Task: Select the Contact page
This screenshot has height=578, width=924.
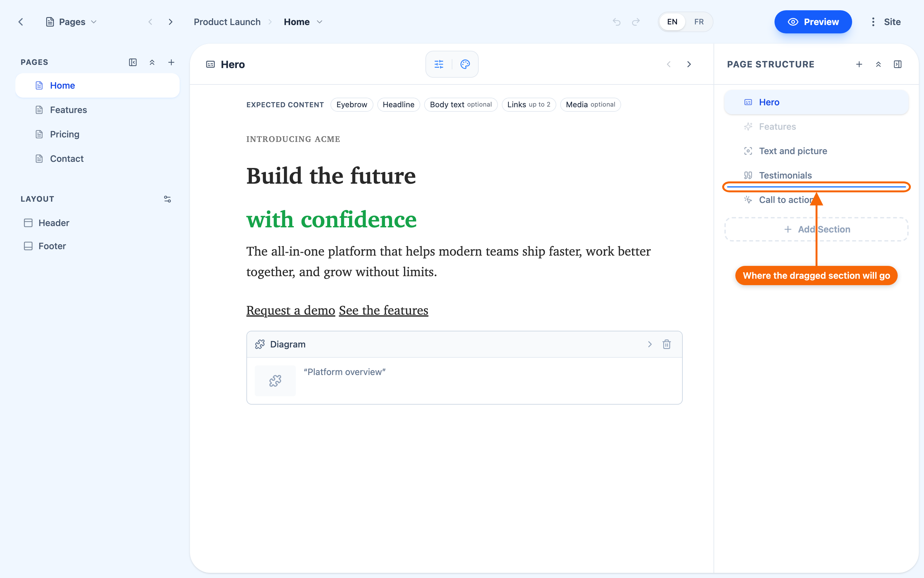Action: [x=97, y=159]
